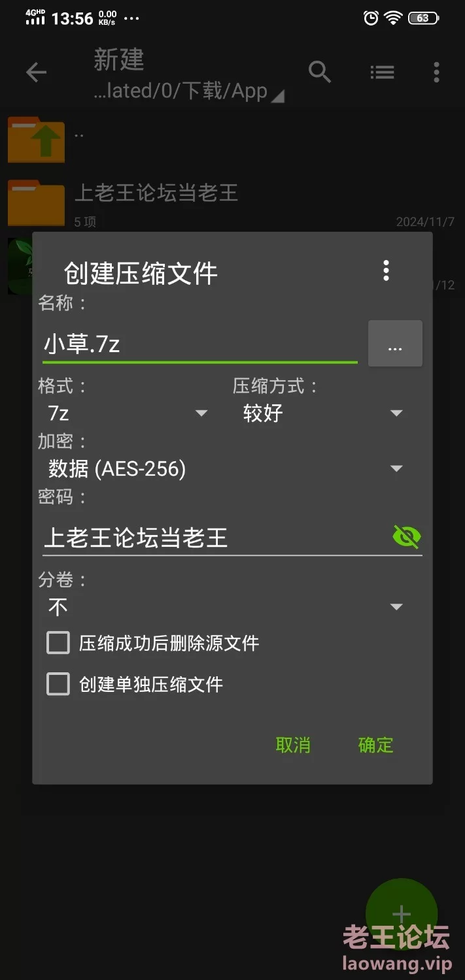Viewport: 465px width, 980px height.
Task: Expand 加密 数据 (AES-256) dropdown
Action: tap(226, 468)
